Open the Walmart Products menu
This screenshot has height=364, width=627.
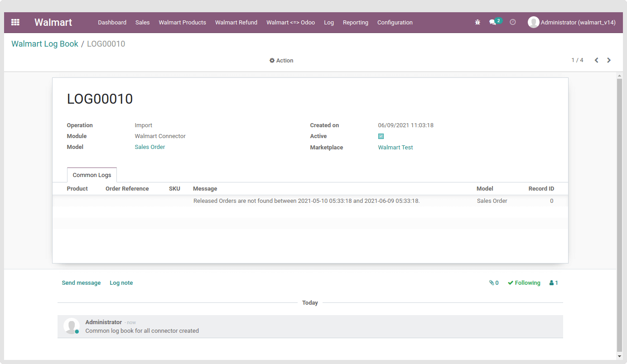(x=182, y=22)
